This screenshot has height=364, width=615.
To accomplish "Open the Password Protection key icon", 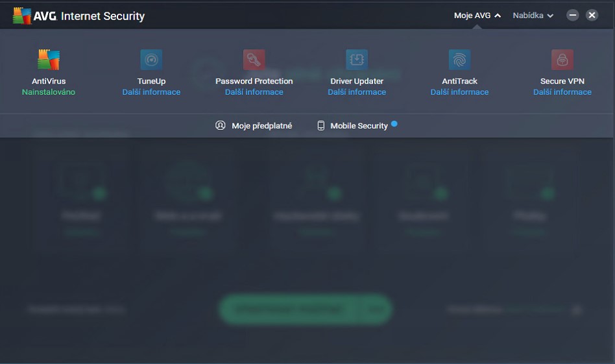I will click(254, 60).
